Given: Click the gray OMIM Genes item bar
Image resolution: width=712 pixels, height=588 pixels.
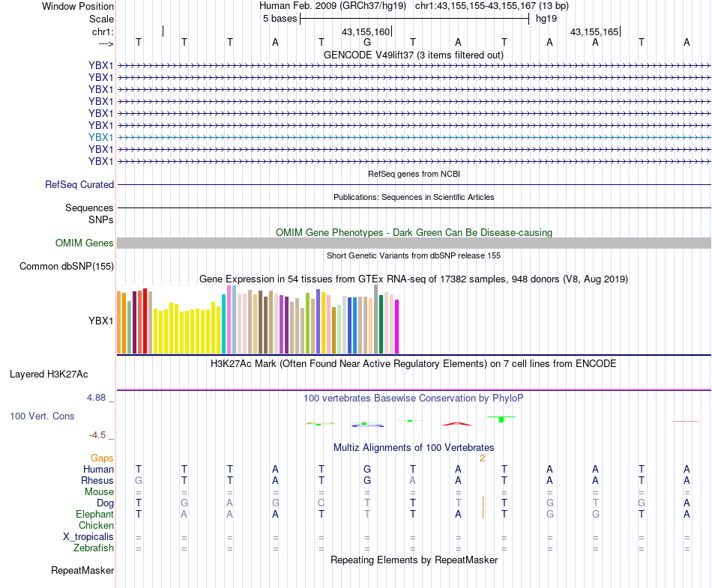Looking at the screenshot, I should click(414, 243).
